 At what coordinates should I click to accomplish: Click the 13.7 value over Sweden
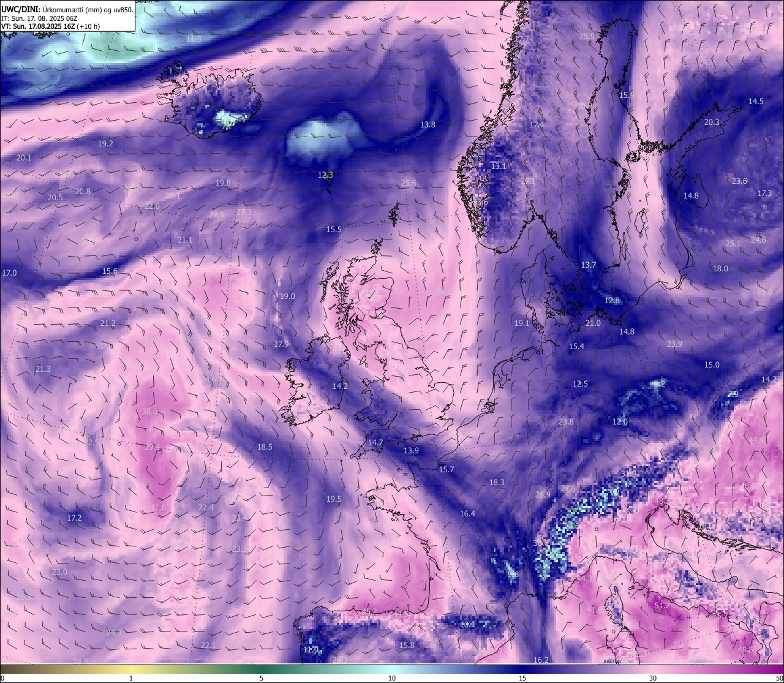pos(589,265)
